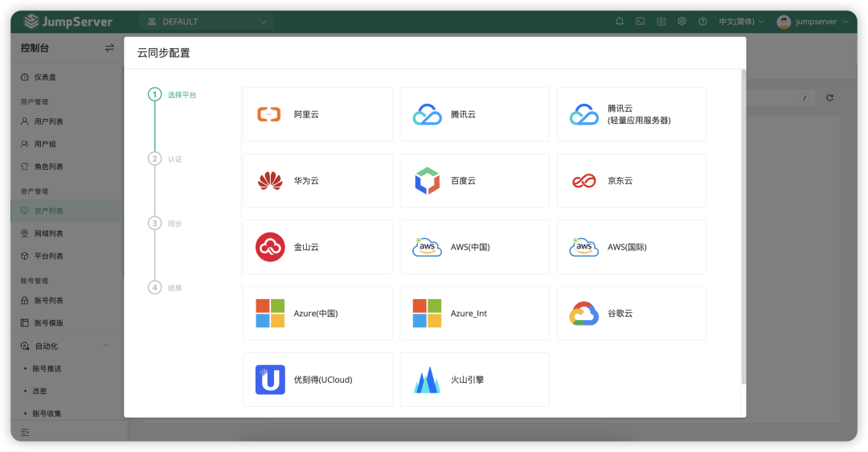
Task: Open 资产列表 in sidebar
Action: click(67, 211)
